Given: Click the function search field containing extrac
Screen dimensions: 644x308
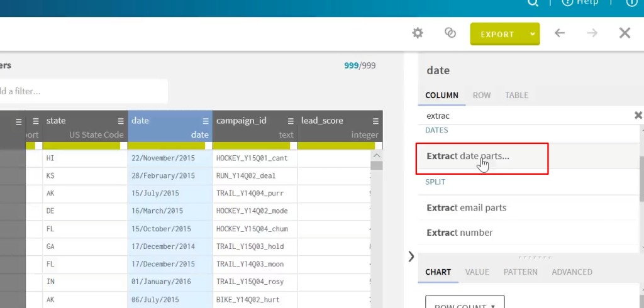Looking at the screenshot, I should (526, 116).
